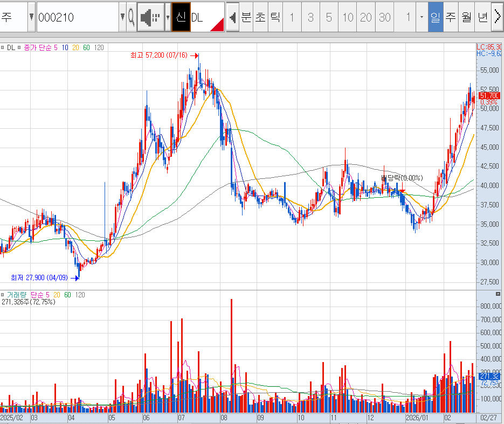Image resolution: width=504 pixels, height=424 pixels.
Task: Select the 틱 tick chart option
Action: click(x=274, y=17)
